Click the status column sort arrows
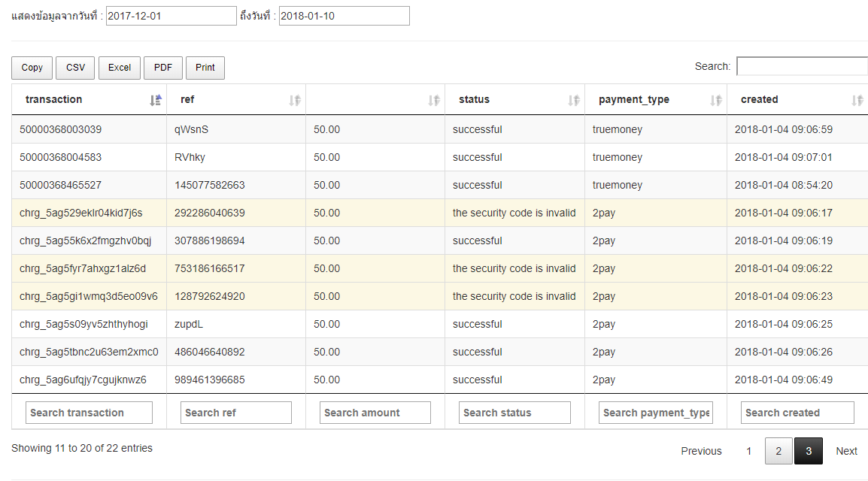The width and height of the screenshot is (868, 481). tap(574, 100)
